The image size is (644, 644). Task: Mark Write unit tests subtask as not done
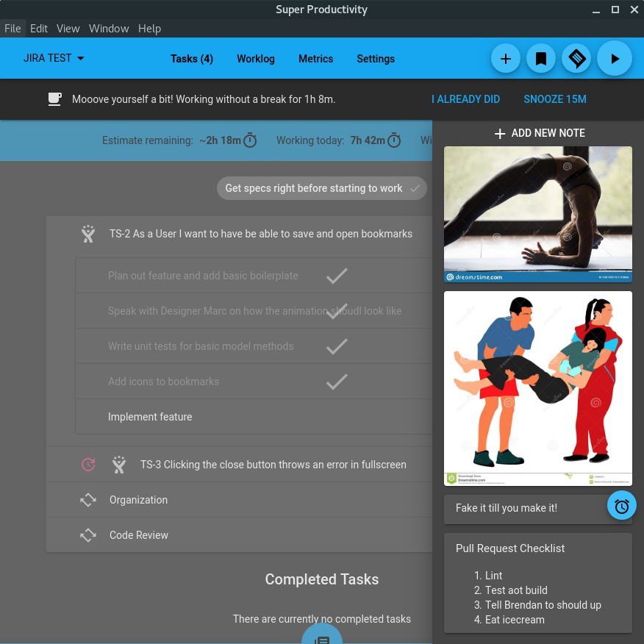(336, 346)
